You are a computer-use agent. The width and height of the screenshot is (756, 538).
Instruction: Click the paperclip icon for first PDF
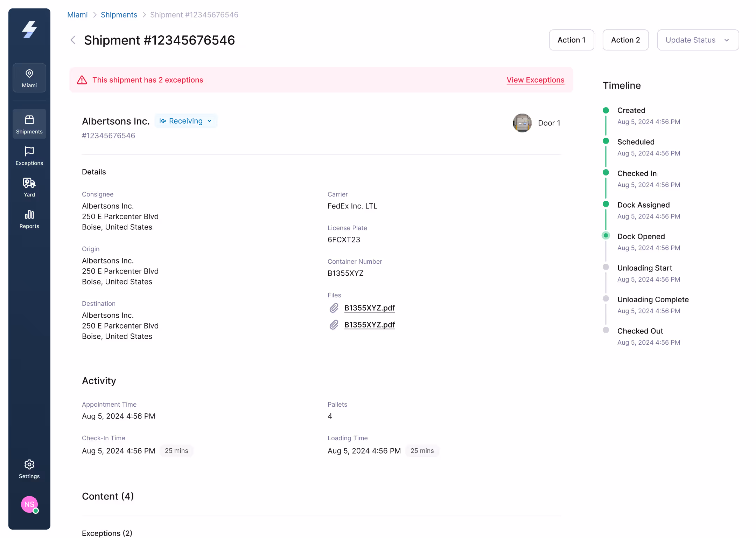[x=334, y=308]
